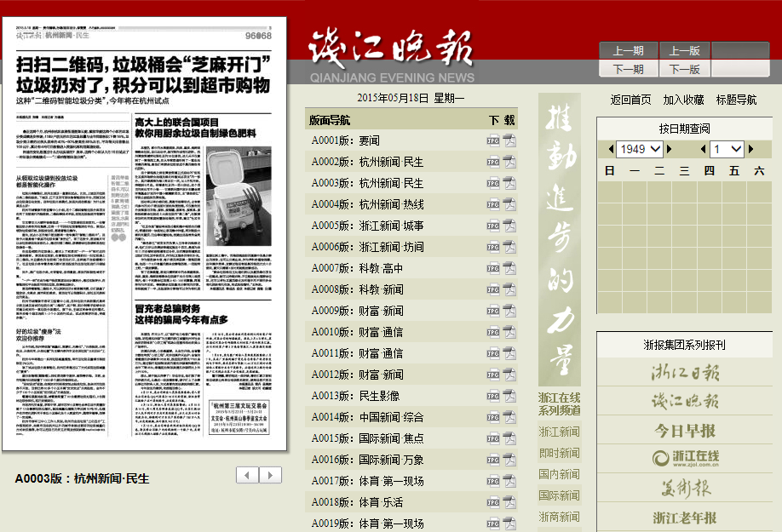Download PDF of A0009版 财富·新闻
This screenshot has height=532, width=782.
(x=509, y=311)
